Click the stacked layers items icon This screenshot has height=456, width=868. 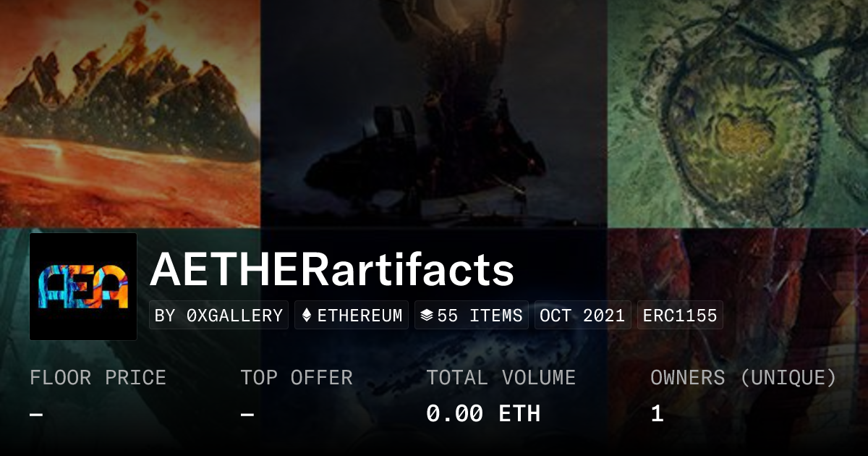click(x=427, y=316)
